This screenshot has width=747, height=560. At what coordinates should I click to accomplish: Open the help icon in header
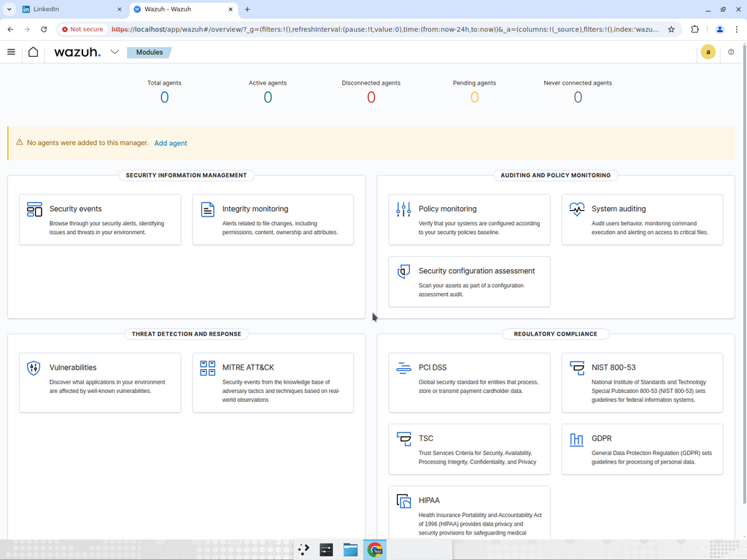coord(731,52)
